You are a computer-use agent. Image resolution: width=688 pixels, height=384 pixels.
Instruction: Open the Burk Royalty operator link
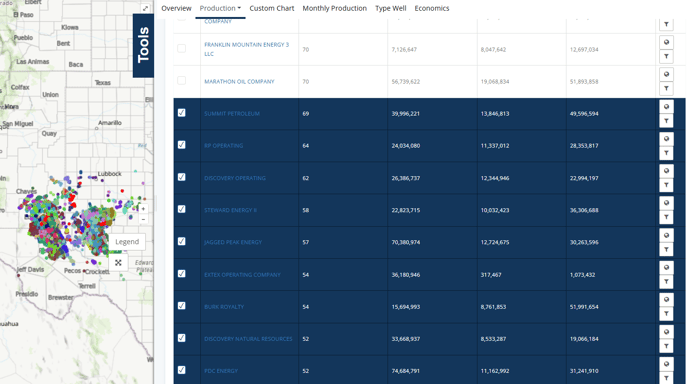(224, 307)
